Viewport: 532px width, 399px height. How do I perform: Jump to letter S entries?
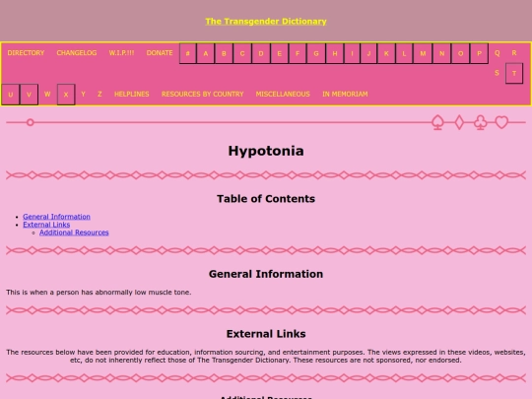click(x=497, y=73)
